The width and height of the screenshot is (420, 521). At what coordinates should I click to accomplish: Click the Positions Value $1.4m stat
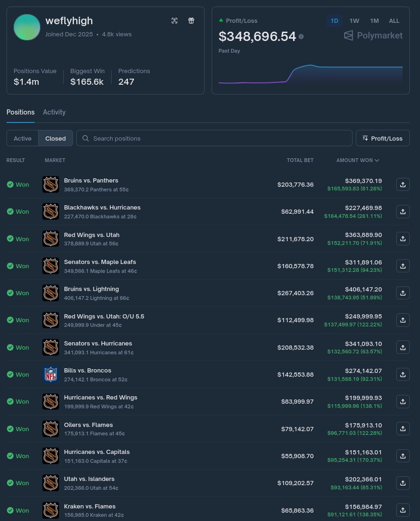[x=26, y=82]
